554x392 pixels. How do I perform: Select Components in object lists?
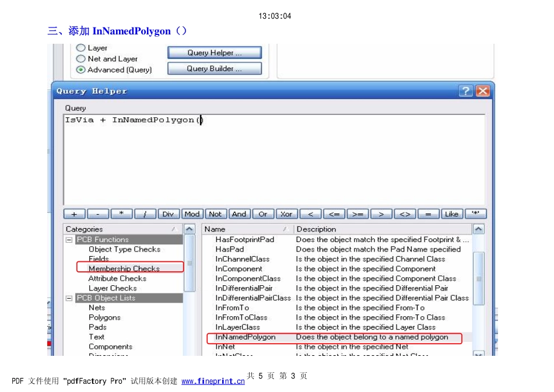(110, 346)
